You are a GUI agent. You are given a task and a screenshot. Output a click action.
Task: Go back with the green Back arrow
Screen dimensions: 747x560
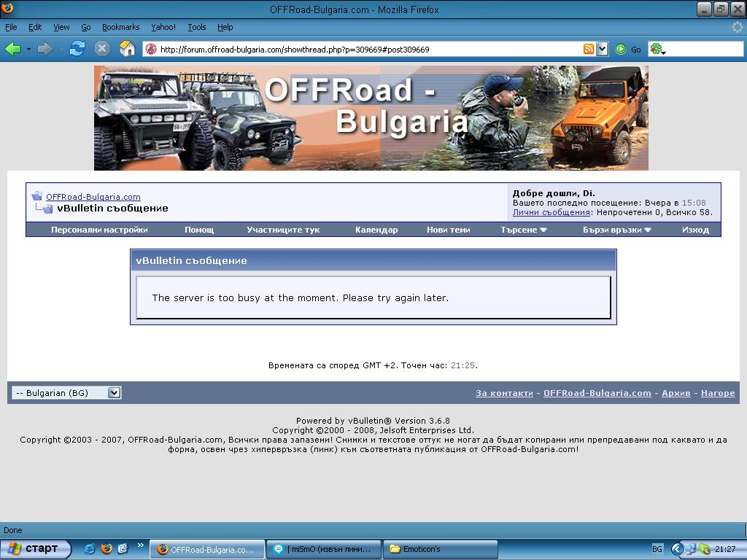pyautogui.click(x=13, y=49)
